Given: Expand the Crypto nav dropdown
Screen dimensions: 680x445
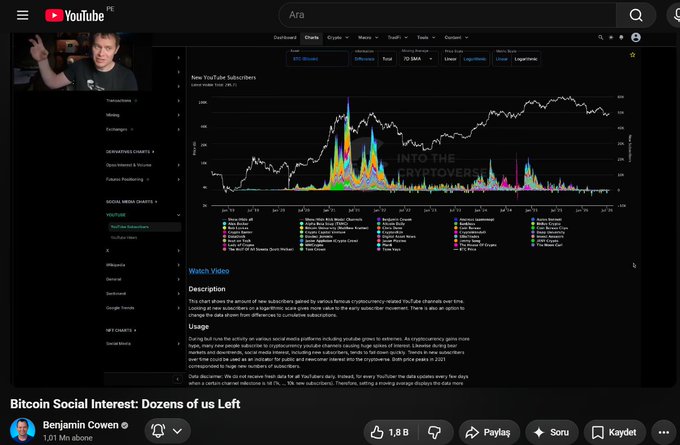Looking at the screenshot, I should click(338, 38).
